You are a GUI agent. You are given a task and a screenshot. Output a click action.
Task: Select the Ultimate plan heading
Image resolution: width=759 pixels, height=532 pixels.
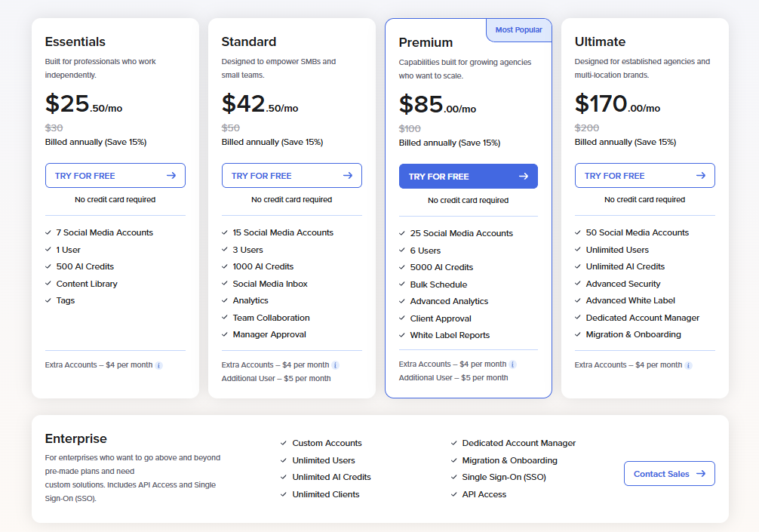(x=600, y=42)
